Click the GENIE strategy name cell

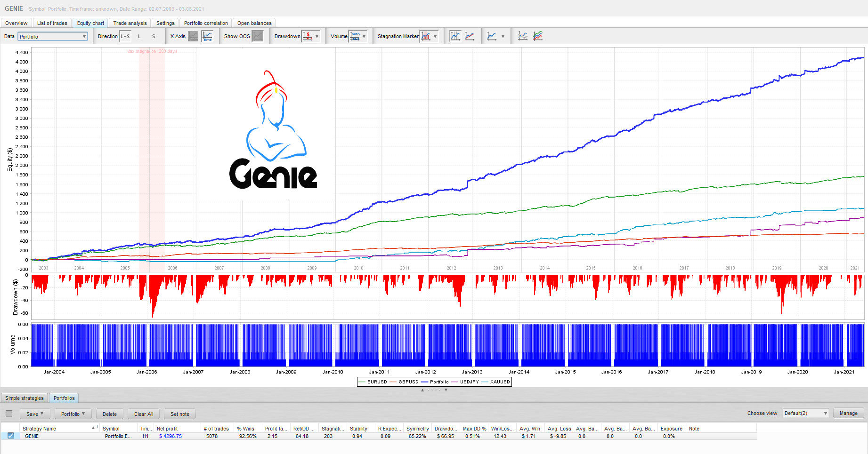60,436
